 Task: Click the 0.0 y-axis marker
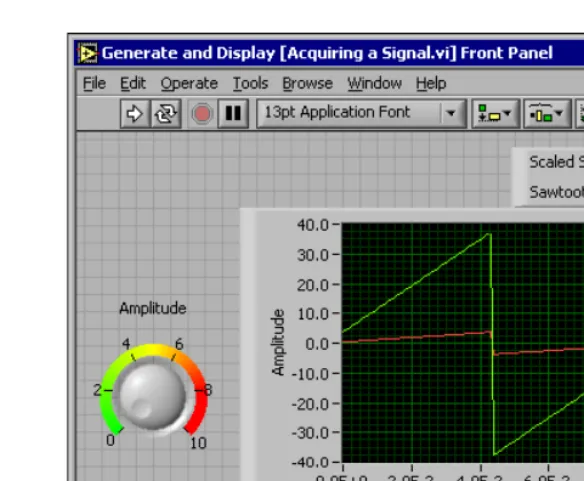(x=317, y=344)
